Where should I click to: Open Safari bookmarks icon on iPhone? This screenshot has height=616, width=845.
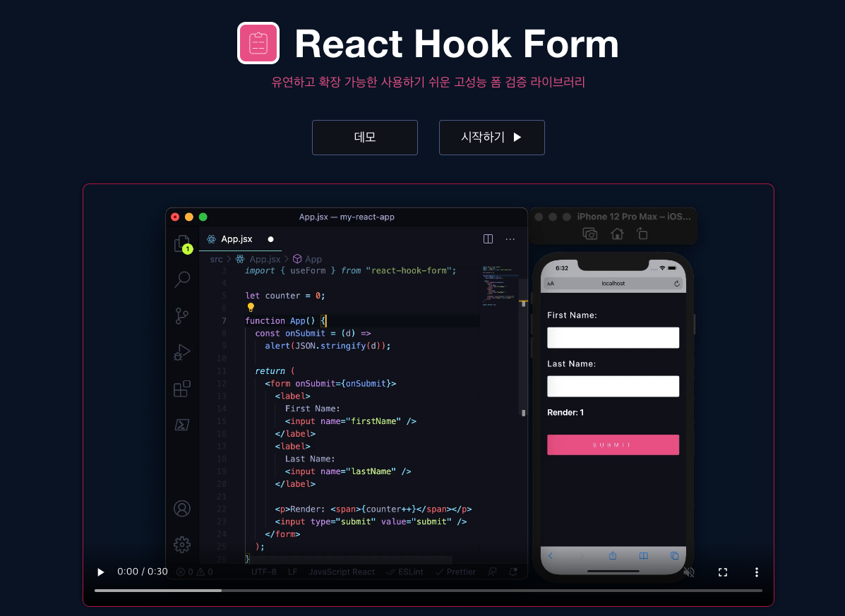643,556
